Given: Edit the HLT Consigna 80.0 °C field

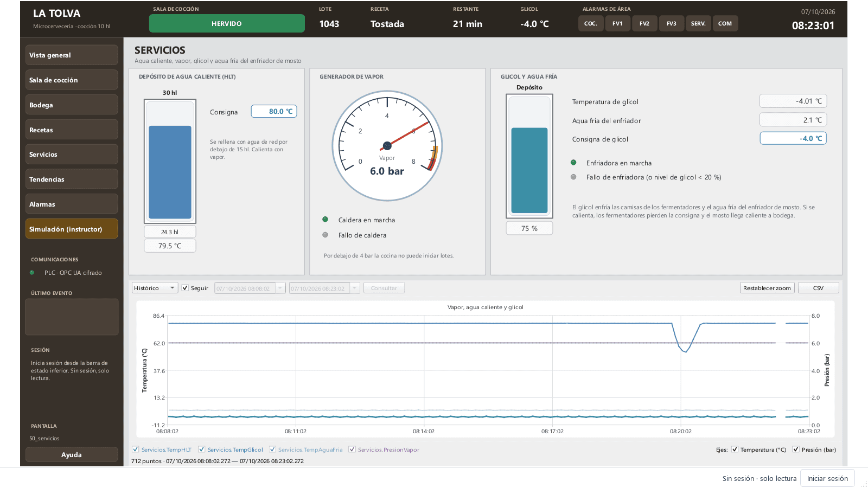Looking at the screenshot, I should tap(274, 111).
